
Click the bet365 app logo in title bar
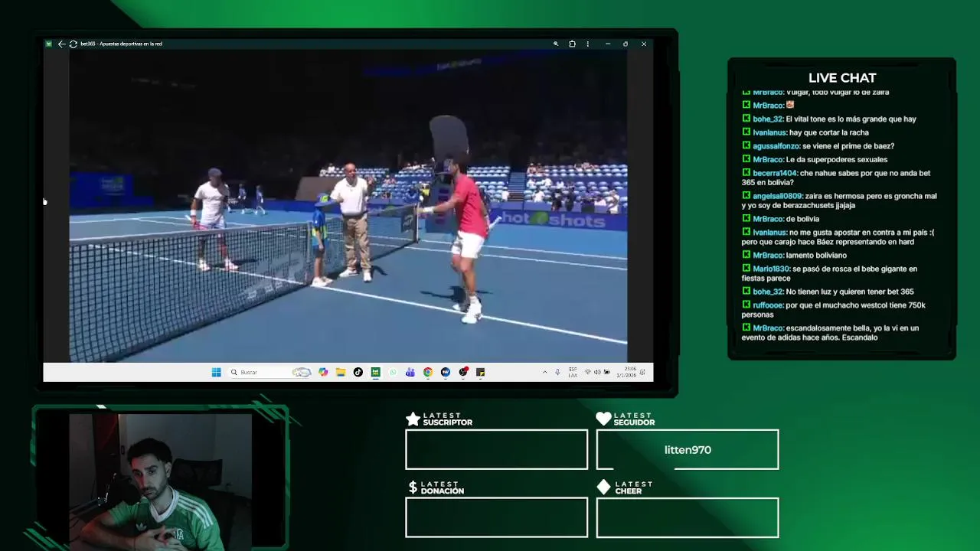click(x=48, y=44)
